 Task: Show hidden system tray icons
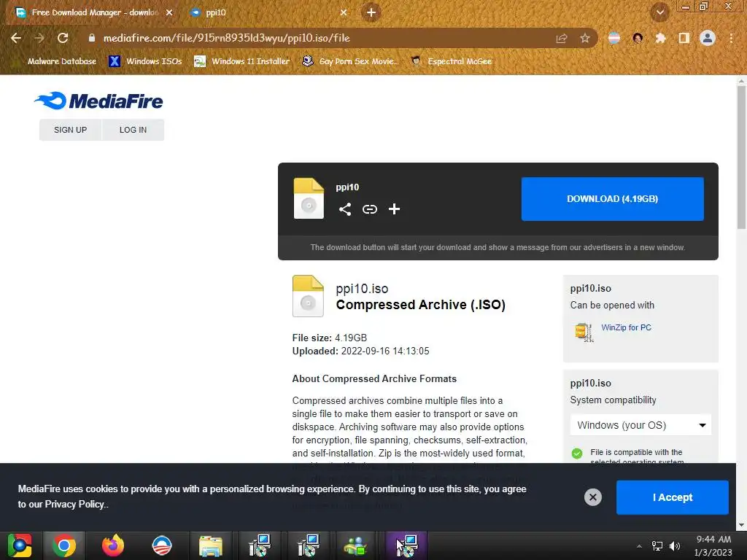tap(639, 545)
